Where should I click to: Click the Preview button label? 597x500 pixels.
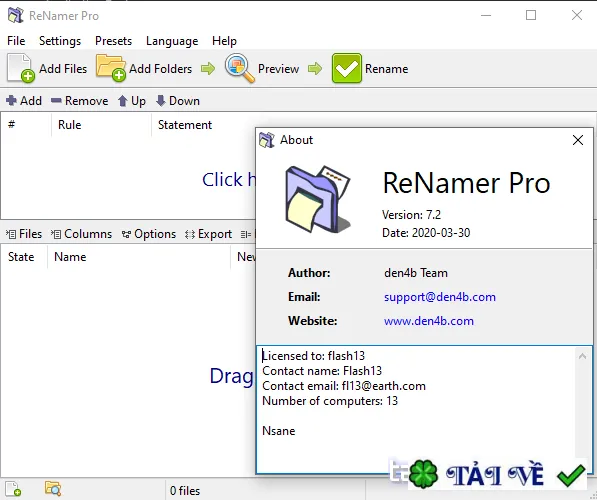coord(278,69)
